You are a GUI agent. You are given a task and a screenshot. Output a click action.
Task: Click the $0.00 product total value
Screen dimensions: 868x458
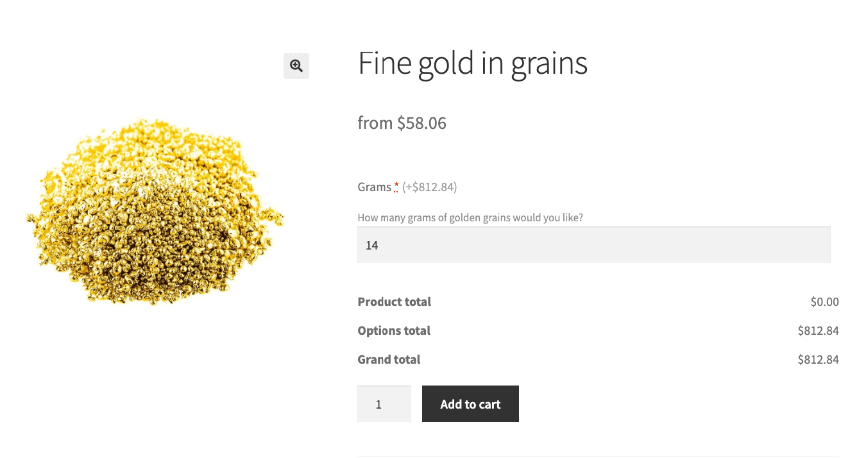(x=824, y=301)
